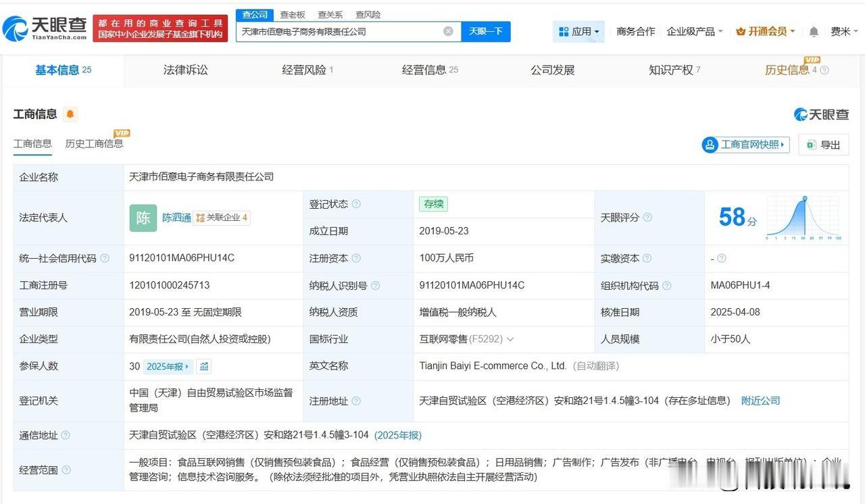Open the 工商官网快照 button
This screenshot has width=865, height=504.
click(x=745, y=145)
